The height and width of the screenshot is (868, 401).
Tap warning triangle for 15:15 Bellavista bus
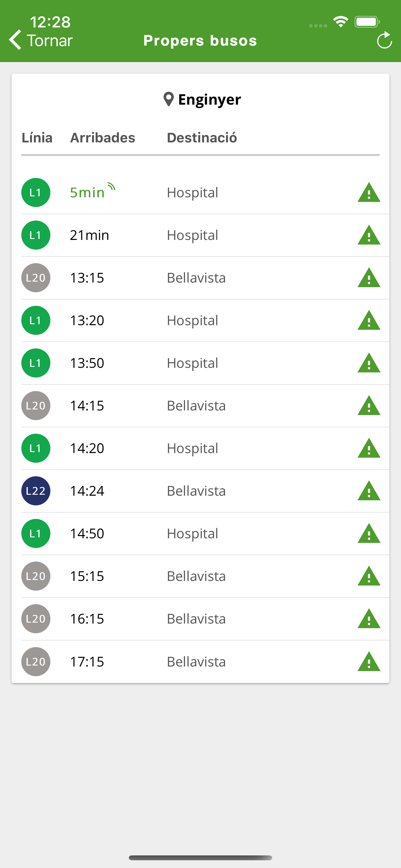[369, 576]
